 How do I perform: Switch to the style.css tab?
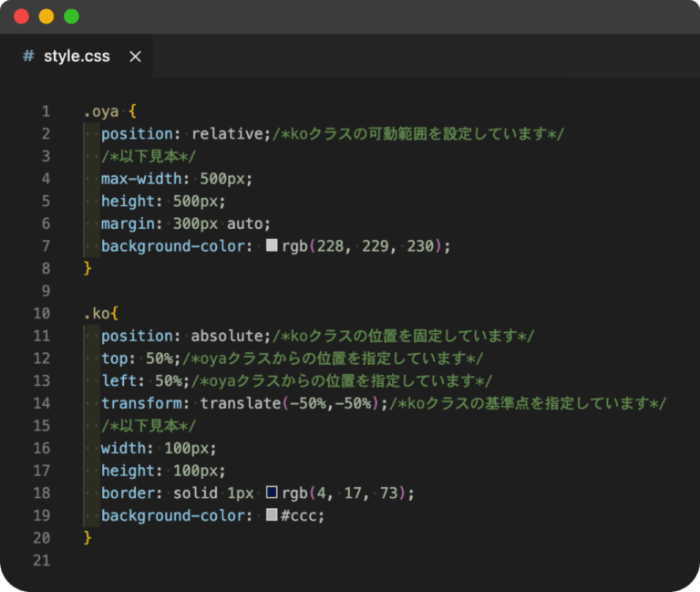[x=77, y=57]
